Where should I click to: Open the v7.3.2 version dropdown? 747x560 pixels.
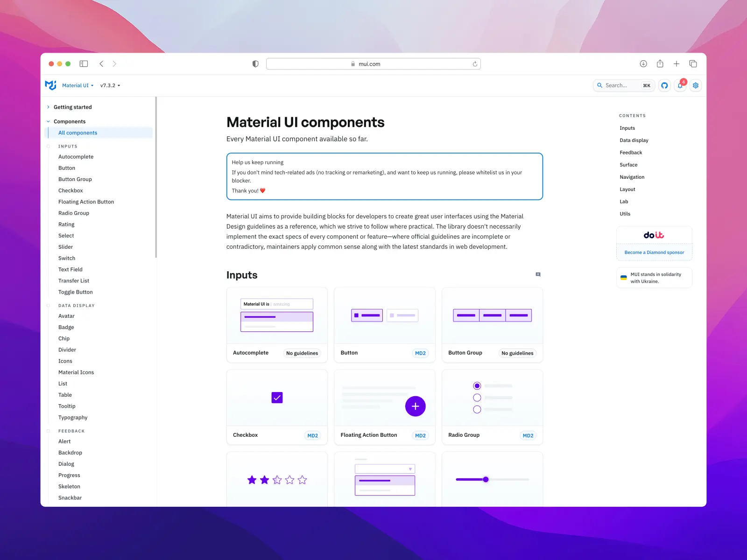[110, 85]
